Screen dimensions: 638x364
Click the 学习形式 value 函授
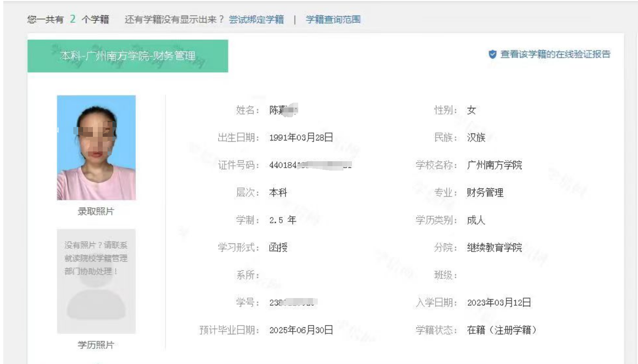278,248
